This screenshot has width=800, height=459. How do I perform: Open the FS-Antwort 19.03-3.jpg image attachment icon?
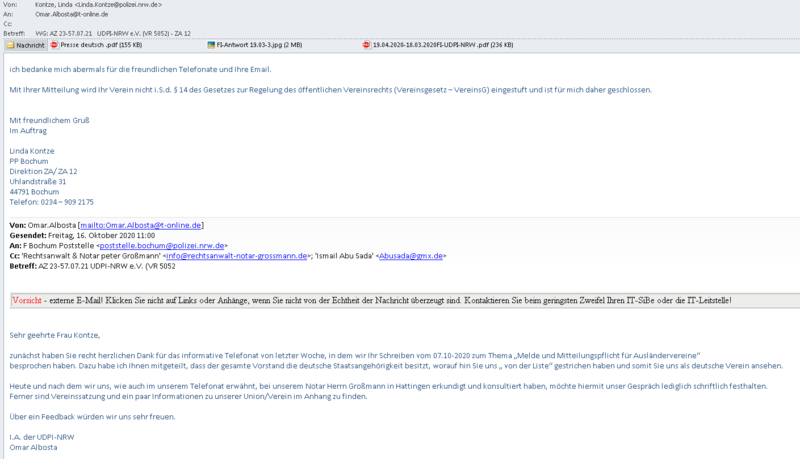211,45
